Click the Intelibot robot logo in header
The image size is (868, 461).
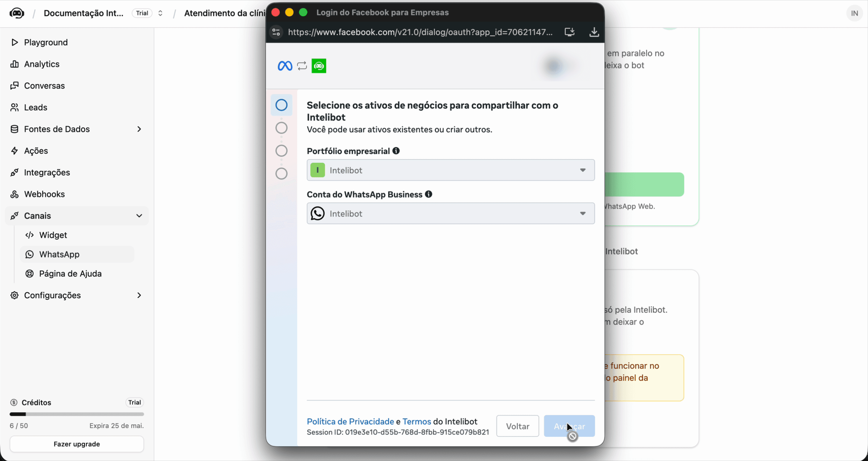[x=17, y=13]
